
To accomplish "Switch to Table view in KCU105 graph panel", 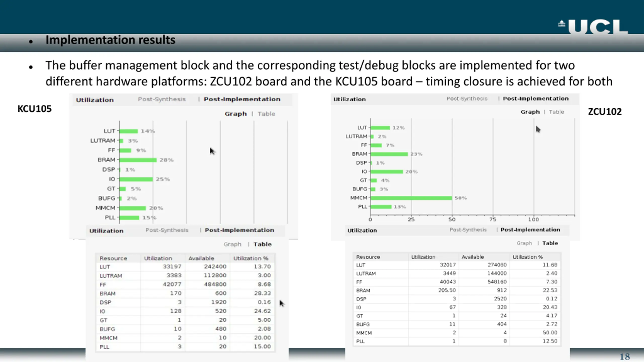I will coord(266,114).
